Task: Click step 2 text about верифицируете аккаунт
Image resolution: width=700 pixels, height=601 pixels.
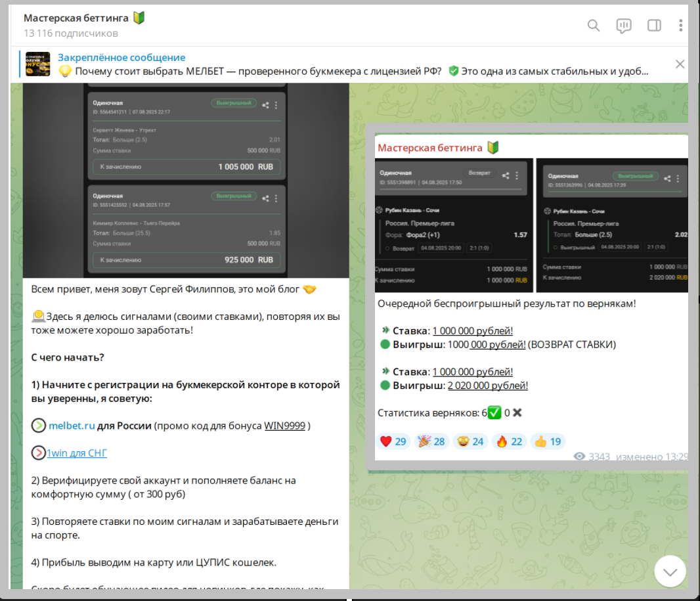Action: coord(164,487)
